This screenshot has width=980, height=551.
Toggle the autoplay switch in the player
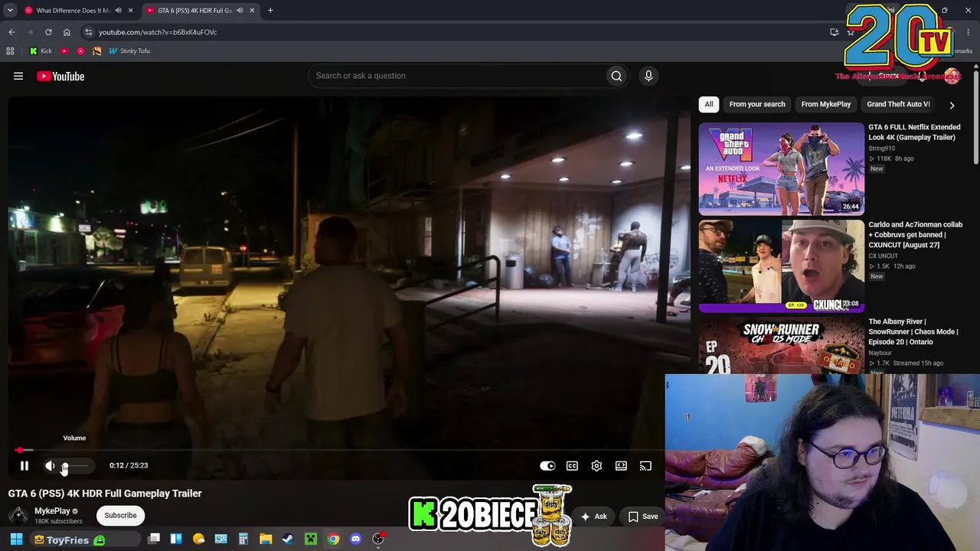click(x=547, y=465)
